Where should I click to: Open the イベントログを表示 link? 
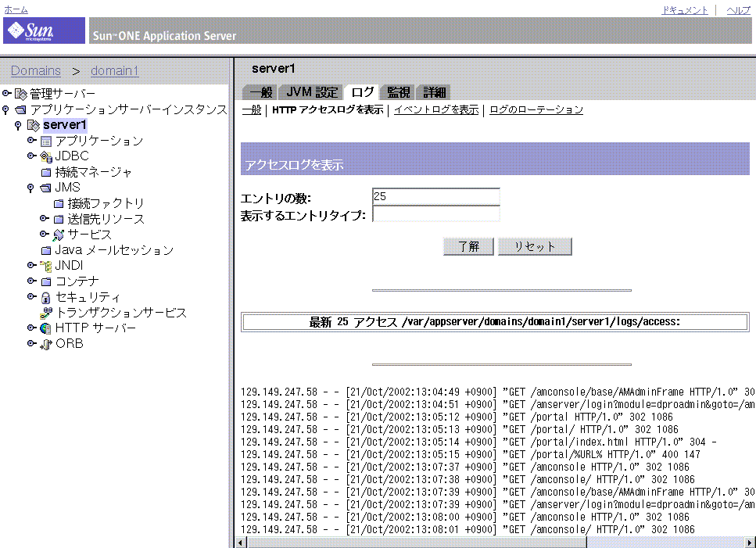click(436, 110)
